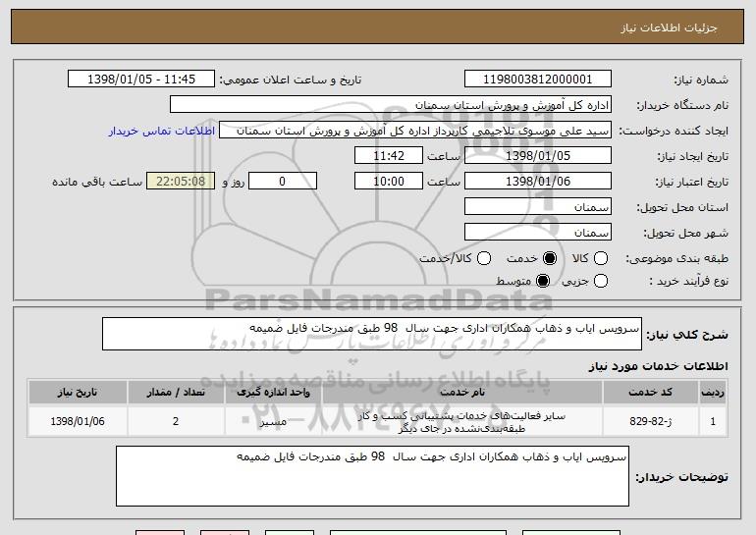Click the row number cell 1
The width and height of the screenshot is (756, 535).
pyautogui.click(x=713, y=421)
